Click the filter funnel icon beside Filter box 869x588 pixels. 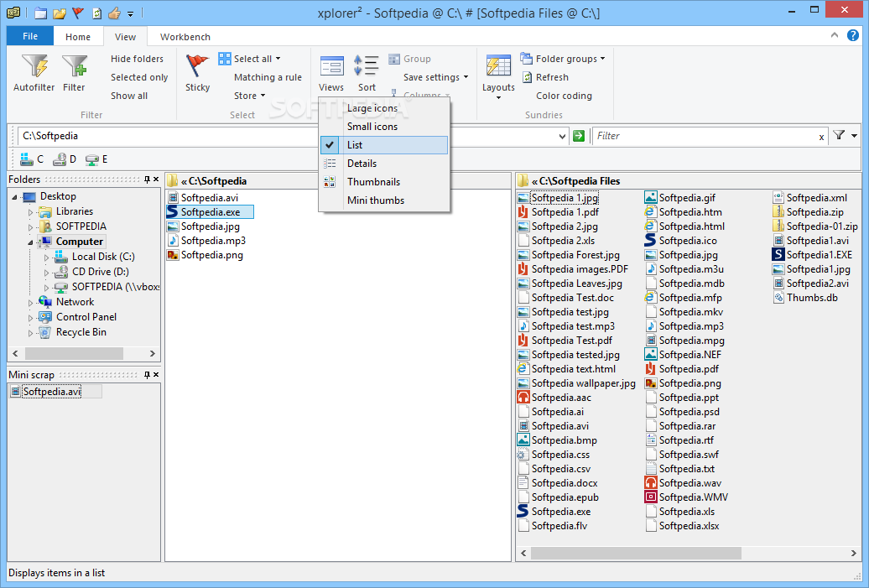click(x=839, y=135)
